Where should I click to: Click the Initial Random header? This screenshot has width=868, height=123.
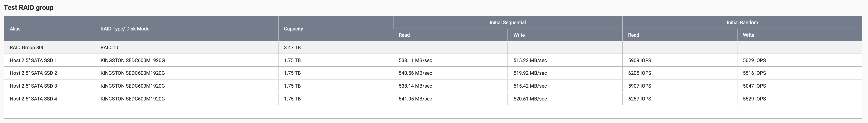742,23
